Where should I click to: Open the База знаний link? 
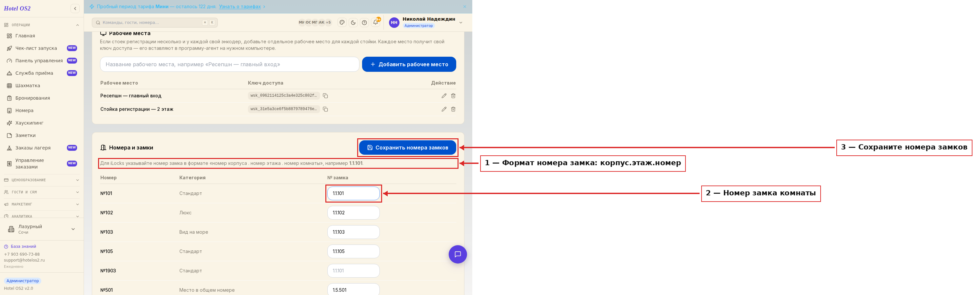pyautogui.click(x=23, y=246)
